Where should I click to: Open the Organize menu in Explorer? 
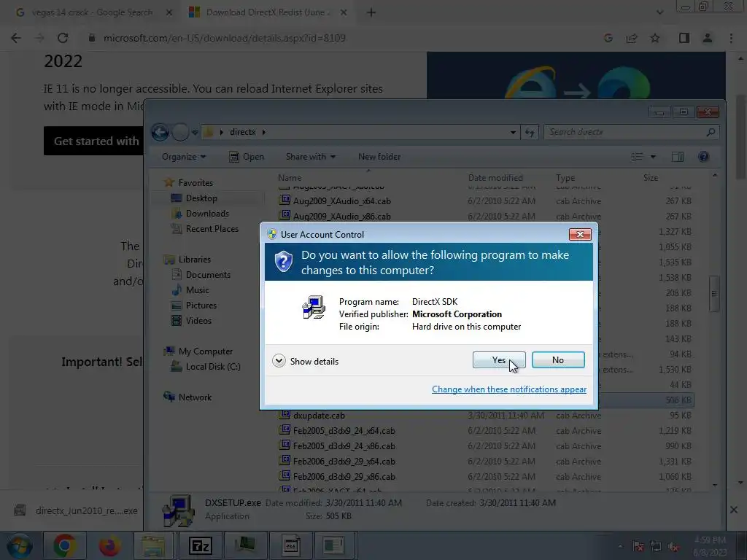pyautogui.click(x=183, y=157)
